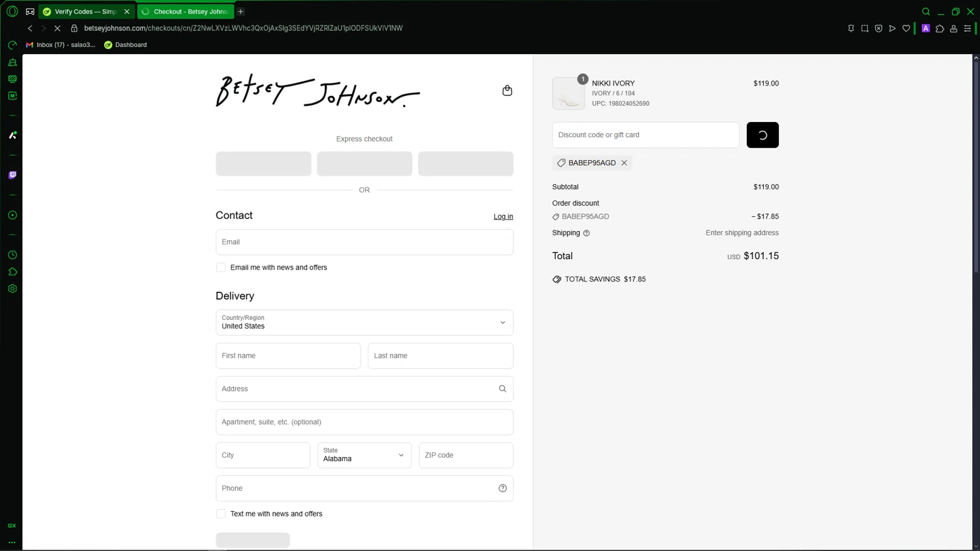Click the Apartment, suite, etc. field
This screenshot has width=980, height=551.
tap(365, 422)
